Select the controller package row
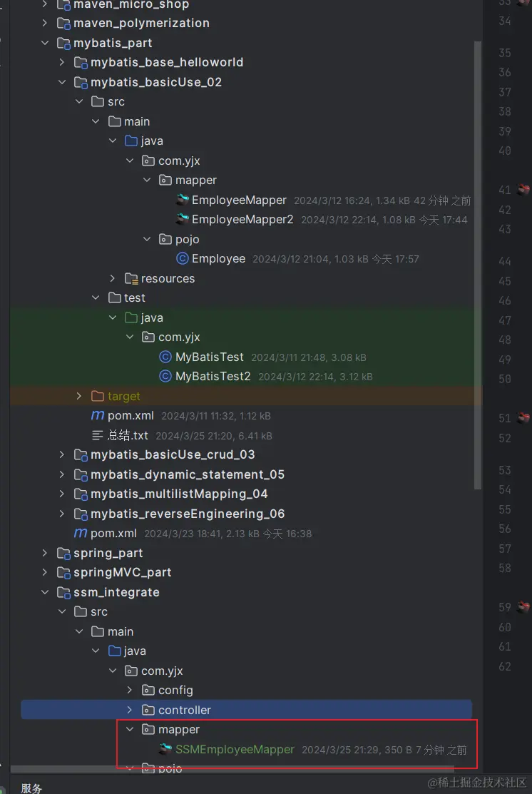 [x=246, y=710]
